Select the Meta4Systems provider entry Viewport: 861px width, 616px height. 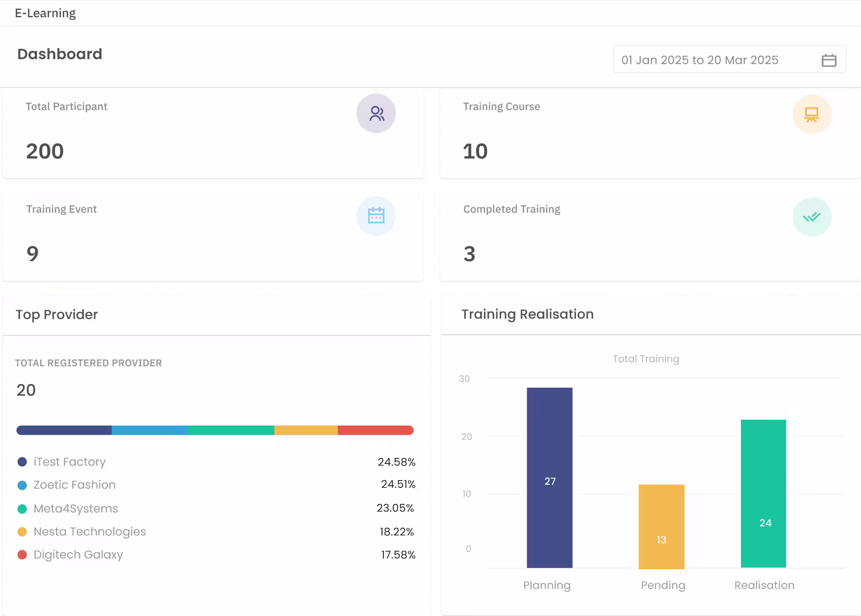click(216, 508)
